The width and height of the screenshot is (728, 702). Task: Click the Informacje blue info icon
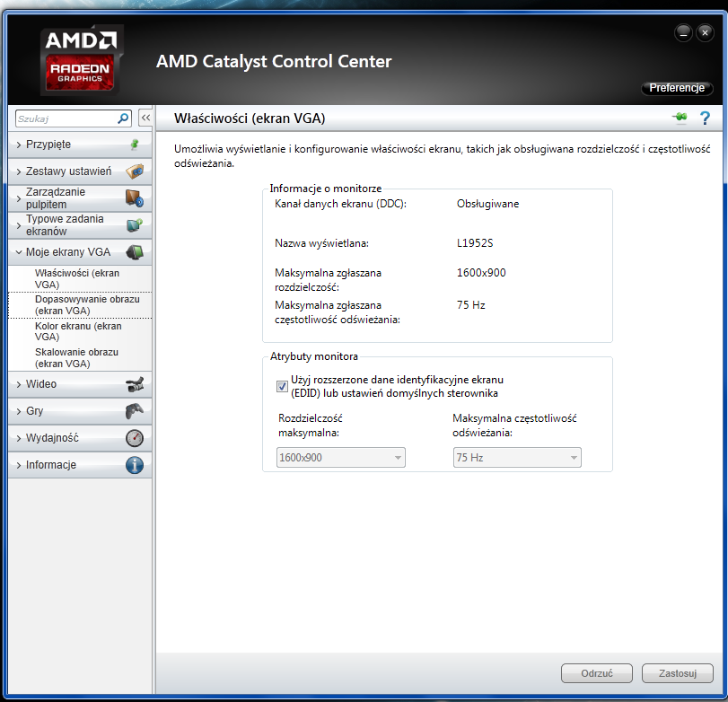point(135,465)
